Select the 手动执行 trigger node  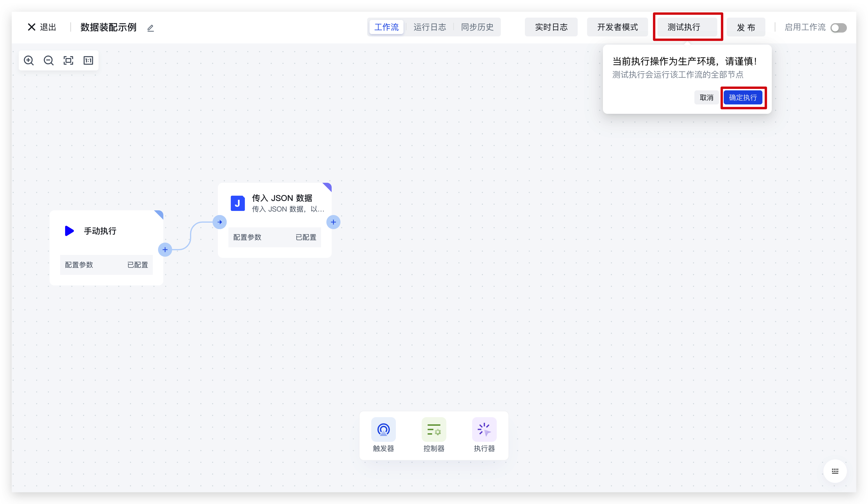100,231
